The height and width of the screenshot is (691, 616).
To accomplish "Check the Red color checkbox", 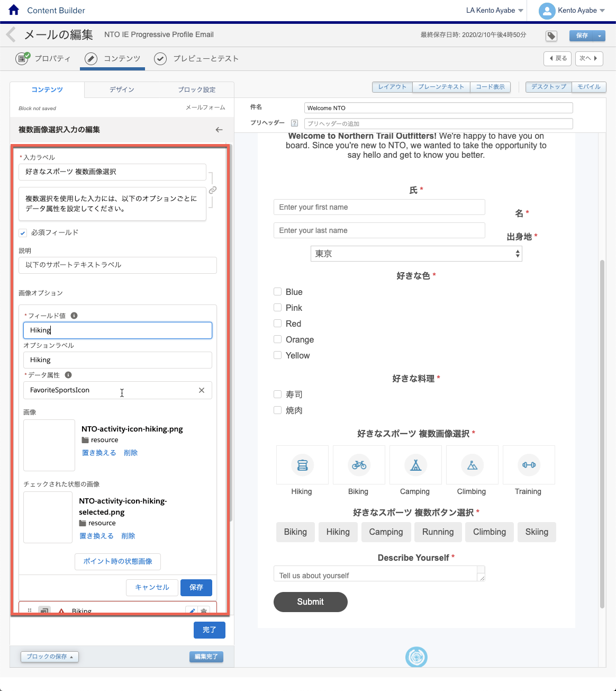I will pyautogui.click(x=277, y=324).
